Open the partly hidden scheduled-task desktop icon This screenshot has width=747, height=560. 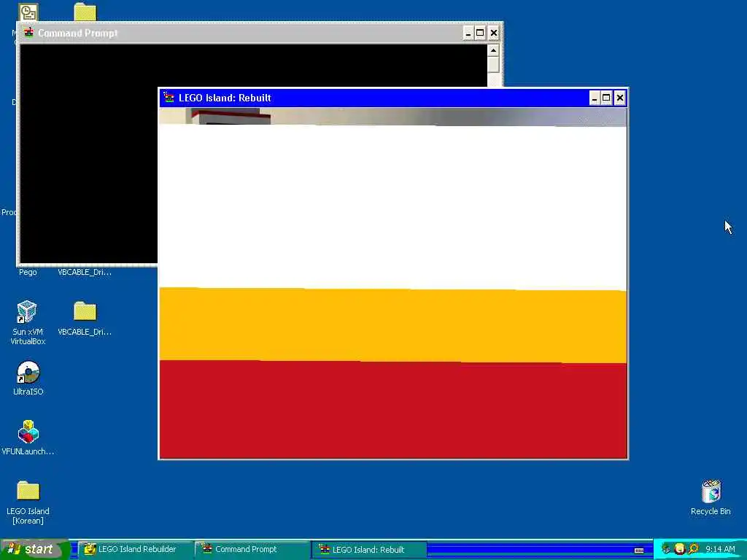pyautogui.click(x=28, y=12)
